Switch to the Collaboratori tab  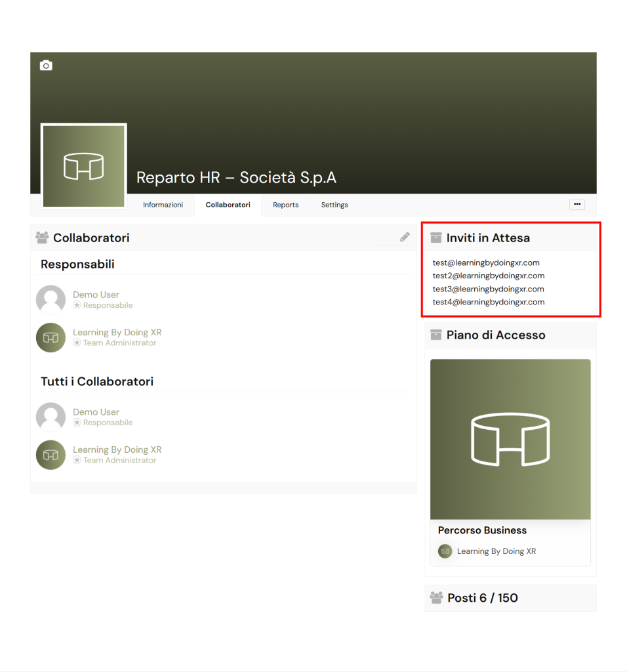pos(228,205)
